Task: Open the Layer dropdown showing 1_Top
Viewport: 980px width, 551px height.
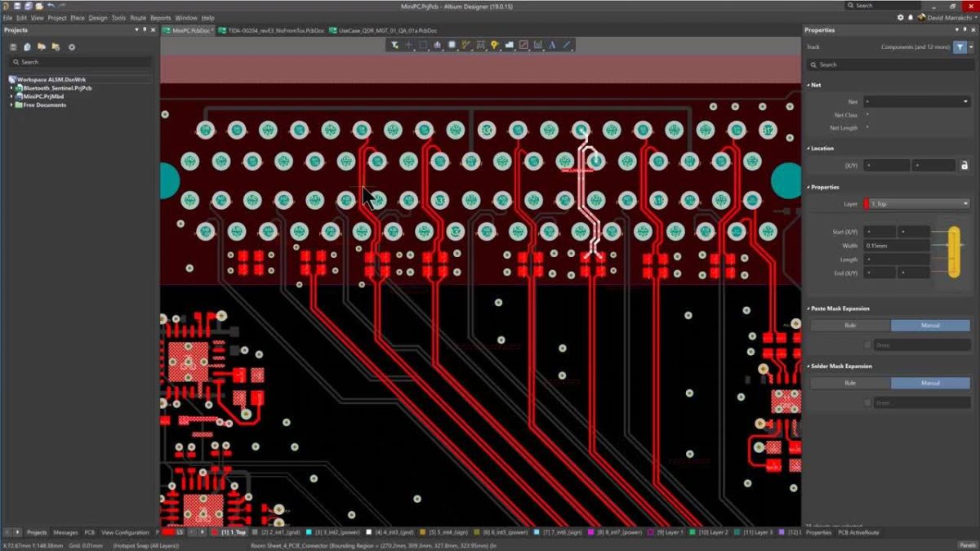Action: [x=915, y=202]
